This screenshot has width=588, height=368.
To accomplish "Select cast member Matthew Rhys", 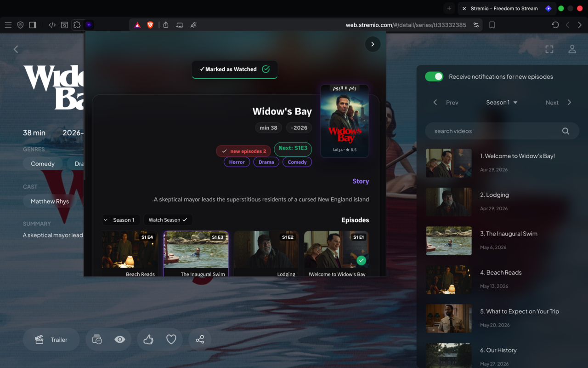I will tap(50, 201).
